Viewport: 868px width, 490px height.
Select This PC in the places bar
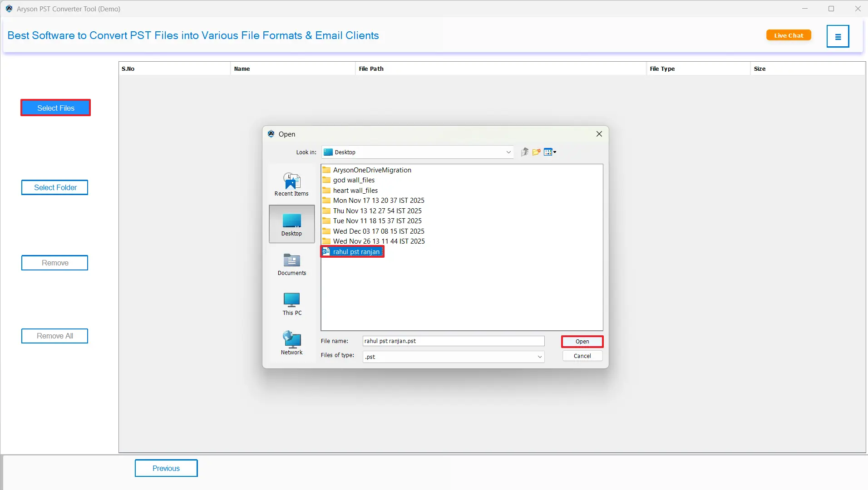[291, 304]
